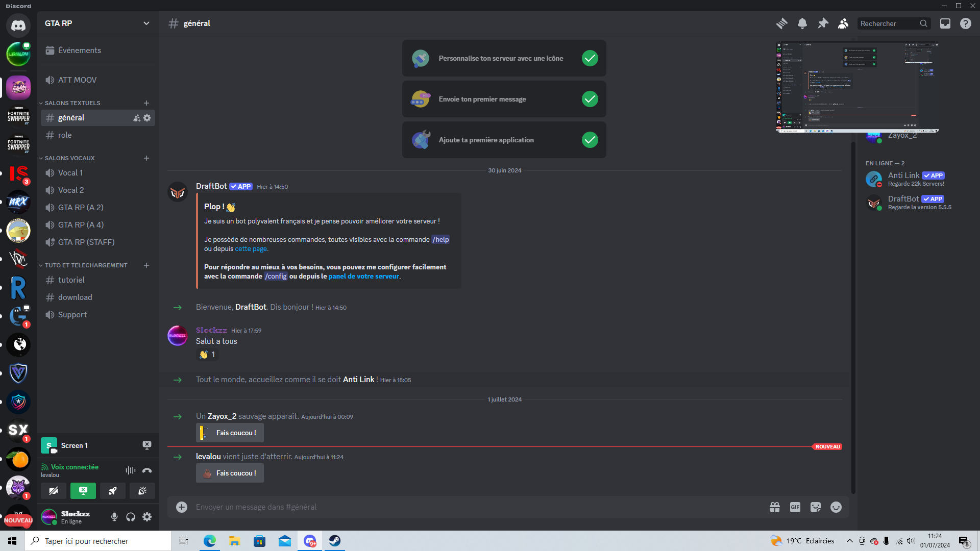This screenshot has width=980, height=551.
Task: Open the orange fruit server icon
Action: click(18, 459)
